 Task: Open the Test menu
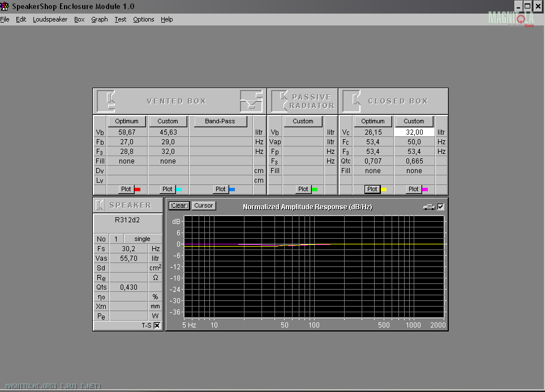pos(120,19)
